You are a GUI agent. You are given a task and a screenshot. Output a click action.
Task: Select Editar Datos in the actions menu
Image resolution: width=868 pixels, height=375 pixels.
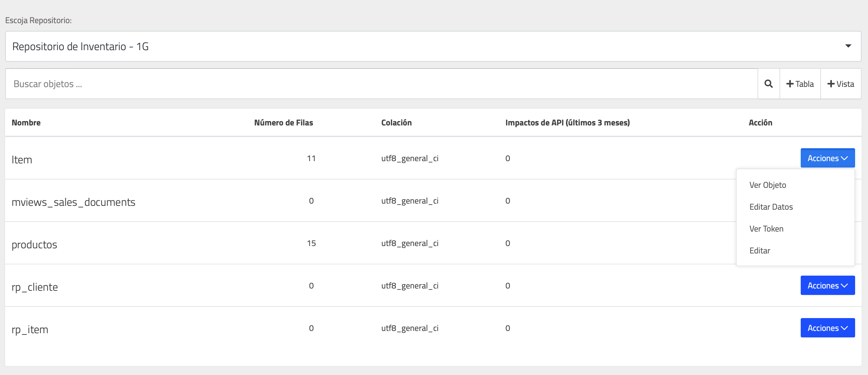(x=771, y=207)
